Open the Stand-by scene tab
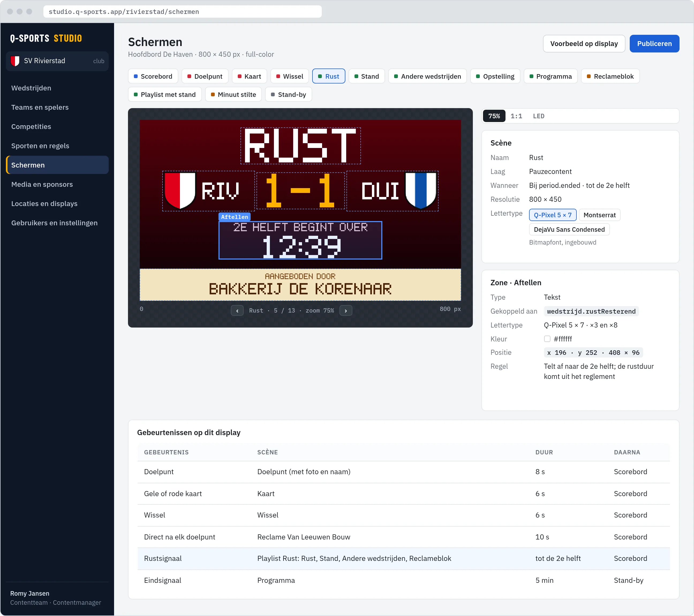694x616 pixels. coord(288,94)
